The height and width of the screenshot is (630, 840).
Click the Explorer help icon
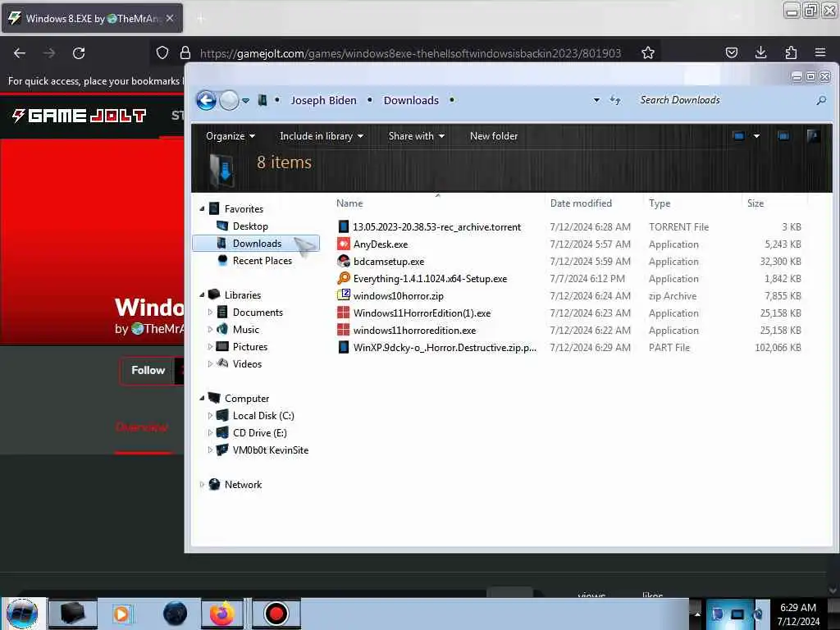pyautogui.click(x=813, y=136)
